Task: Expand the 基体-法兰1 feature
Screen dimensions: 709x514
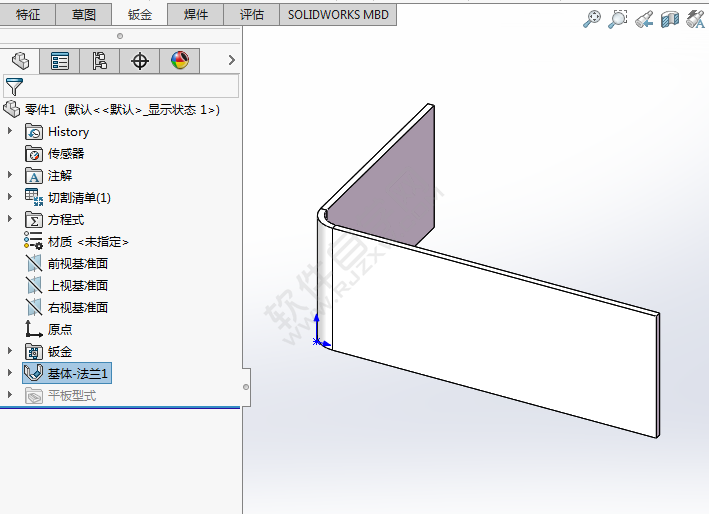Action: [10, 373]
